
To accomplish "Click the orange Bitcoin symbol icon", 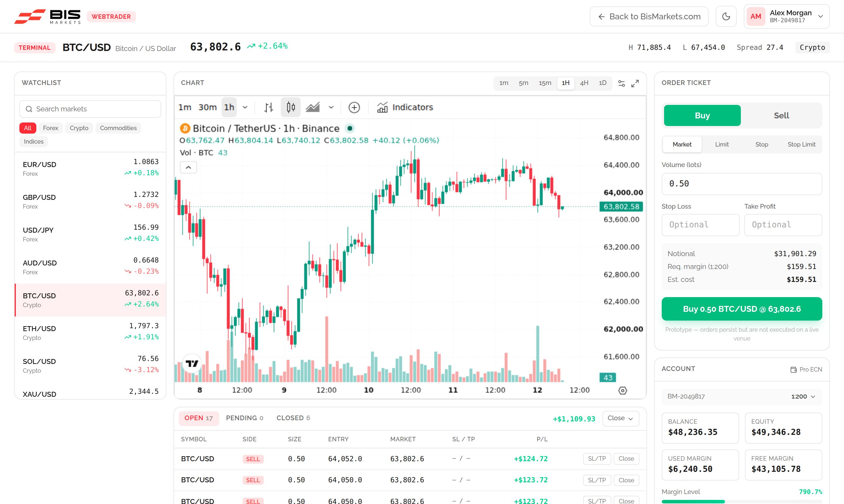I will (x=185, y=128).
